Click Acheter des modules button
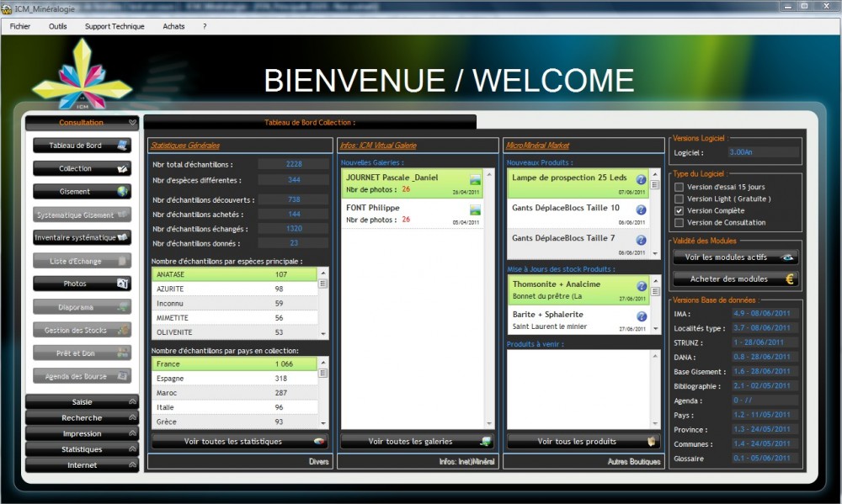 pos(736,279)
